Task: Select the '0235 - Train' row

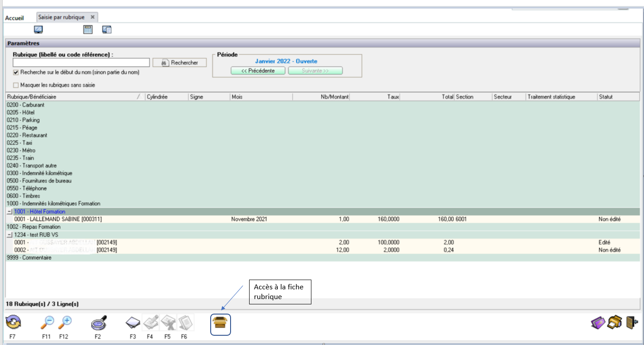Action: pos(323,158)
